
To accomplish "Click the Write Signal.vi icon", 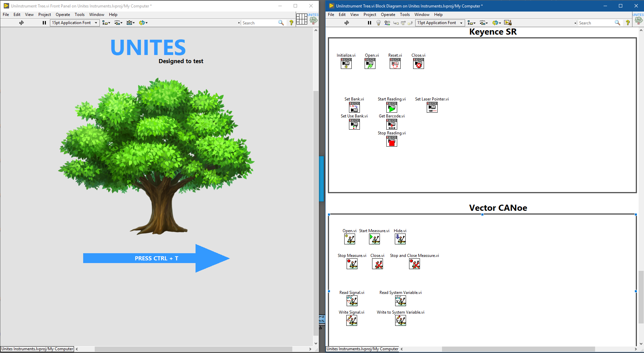I will 351,320.
